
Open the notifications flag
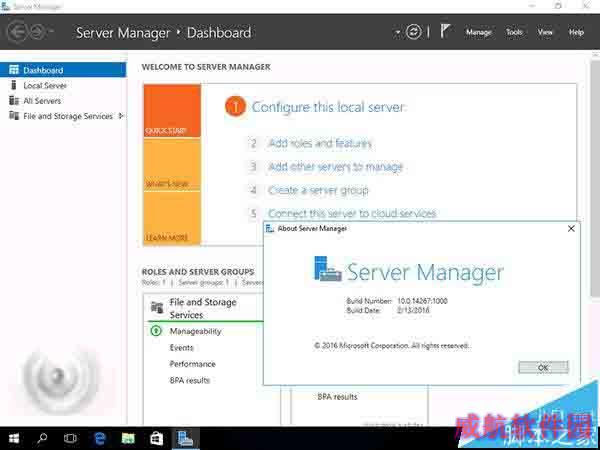pos(445,31)
